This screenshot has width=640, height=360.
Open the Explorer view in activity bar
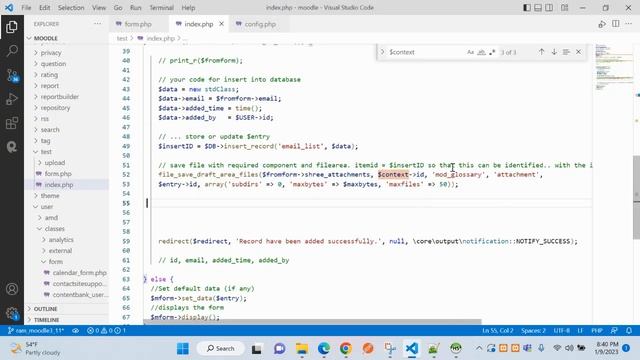12,27
